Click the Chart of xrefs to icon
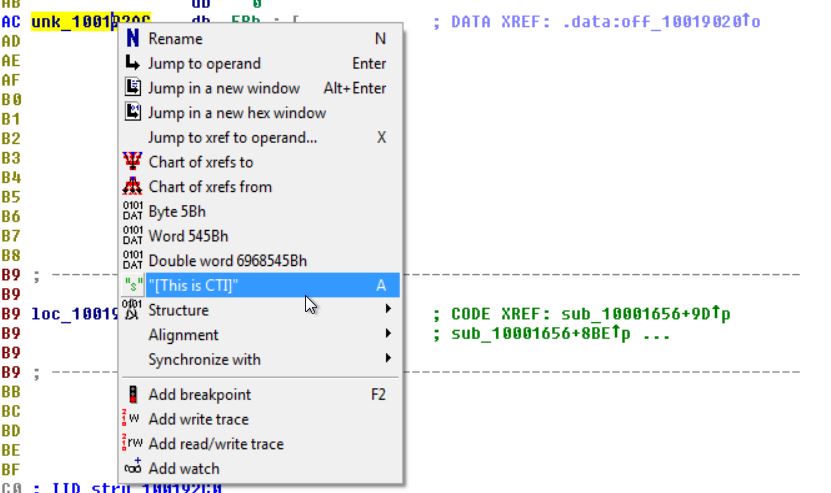This screenshot has height=493, width=831. click(x=132, y=161)
